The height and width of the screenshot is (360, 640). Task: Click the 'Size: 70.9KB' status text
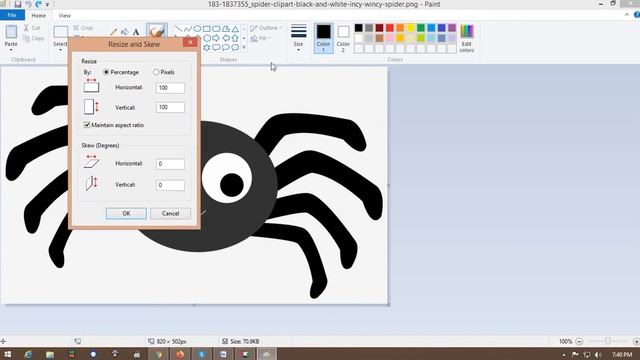click(x=244, y=341)
